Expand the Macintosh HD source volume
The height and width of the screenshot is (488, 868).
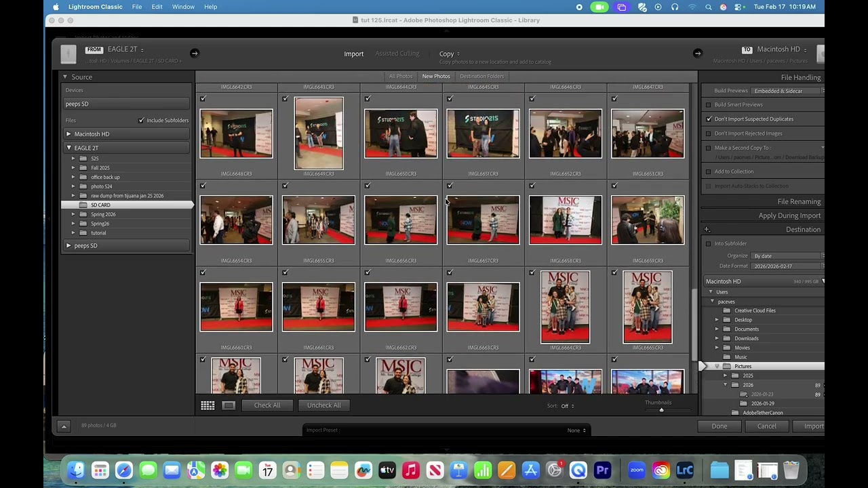(68, 134)
